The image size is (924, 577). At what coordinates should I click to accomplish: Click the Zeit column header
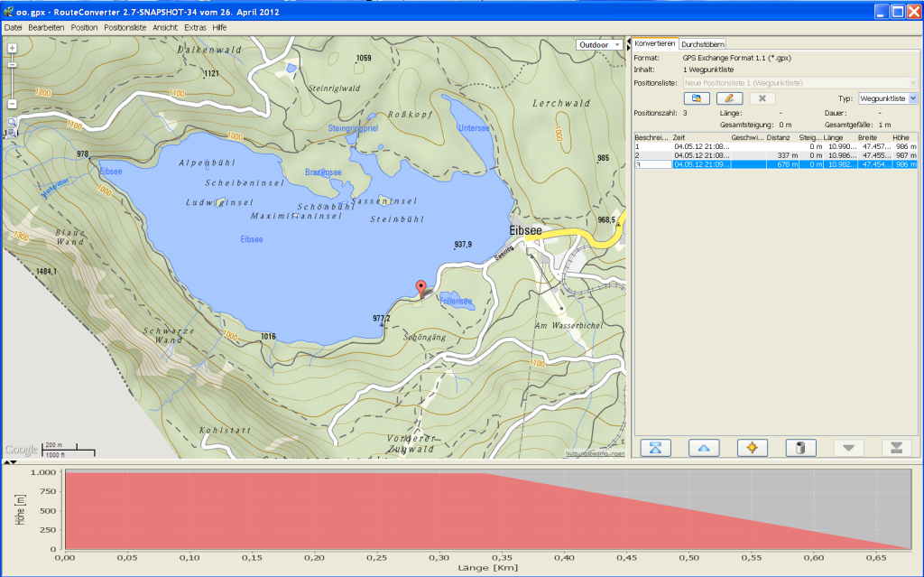(x=700, y=137)
